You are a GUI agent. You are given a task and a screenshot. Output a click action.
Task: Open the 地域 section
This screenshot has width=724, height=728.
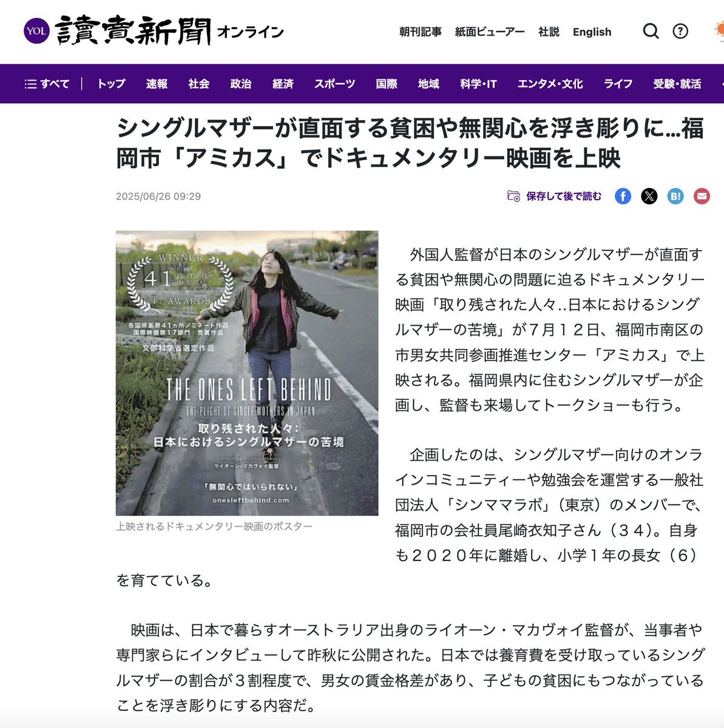coord(428,84)
